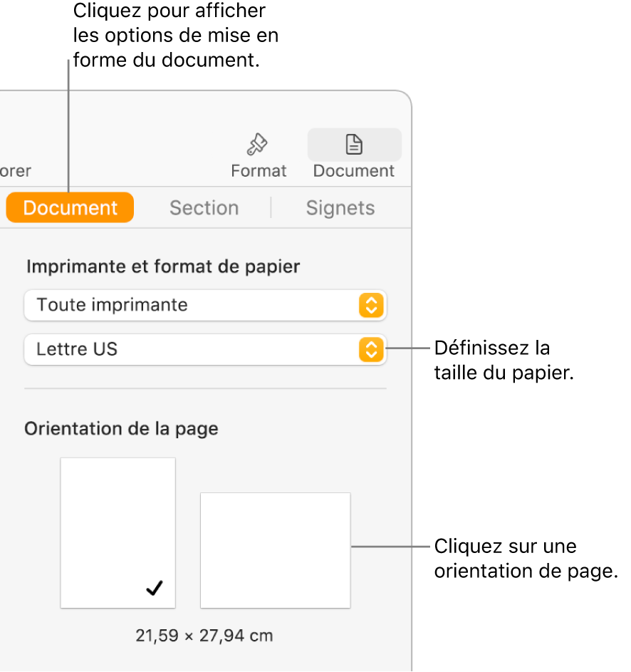631x672 pixels.
Task: Click the orange arrows beside Toute imprimante
Action: coord(370,305)
